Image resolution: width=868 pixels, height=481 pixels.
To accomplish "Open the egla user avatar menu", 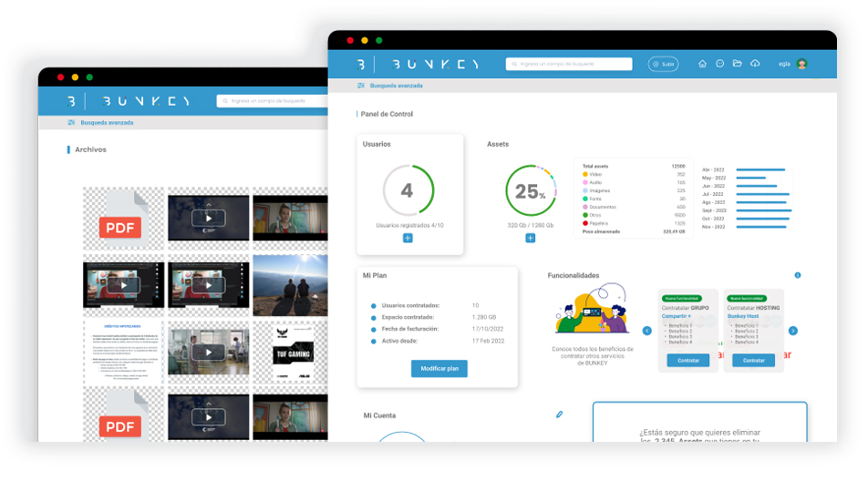I will [801, 64].
